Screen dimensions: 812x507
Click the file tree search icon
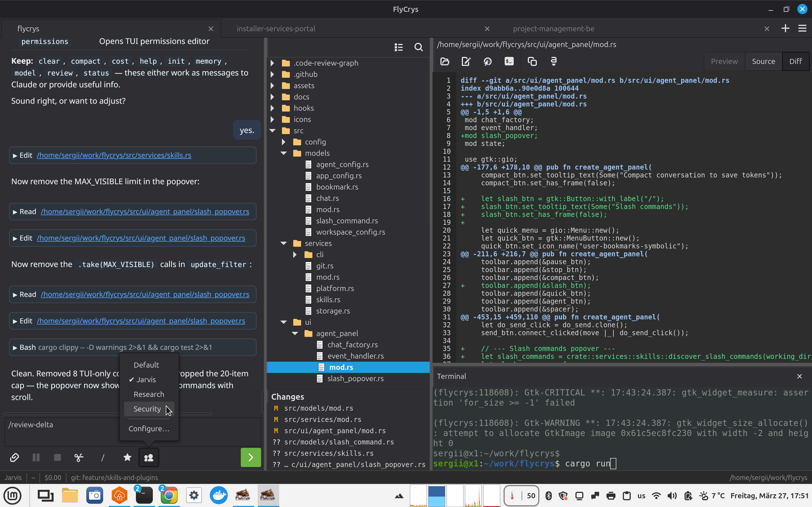pyautogui.click(x=418, y=47)
